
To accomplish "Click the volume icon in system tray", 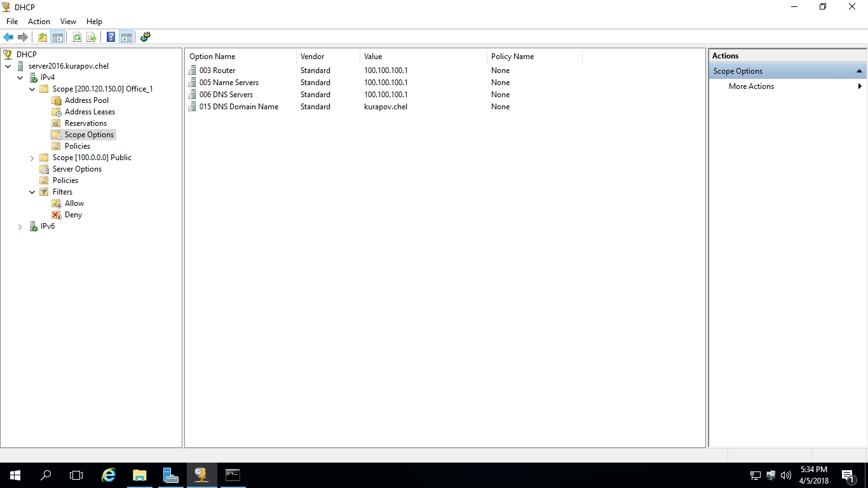I will coord(785,475).
